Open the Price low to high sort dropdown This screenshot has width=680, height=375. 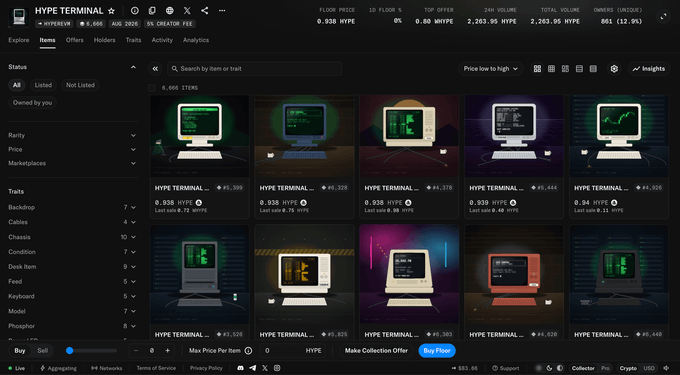pos(490,68)
